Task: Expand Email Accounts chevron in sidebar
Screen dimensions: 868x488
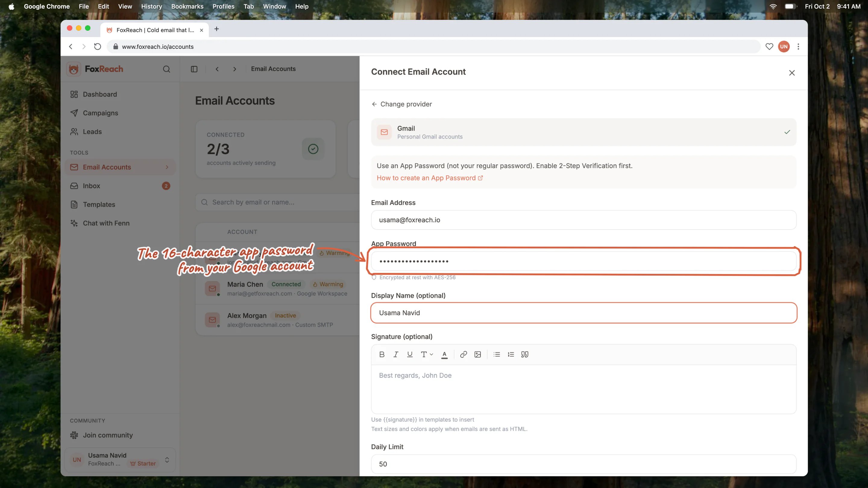Action: 167,167
